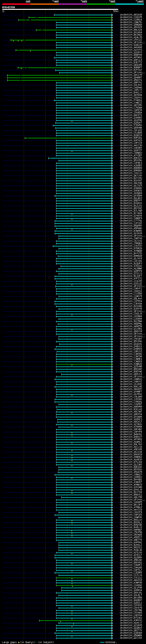Click the orange ~40% identity legend segment
Screen dimensions: 146x644
pyautogui.click(x=45, y=4)
